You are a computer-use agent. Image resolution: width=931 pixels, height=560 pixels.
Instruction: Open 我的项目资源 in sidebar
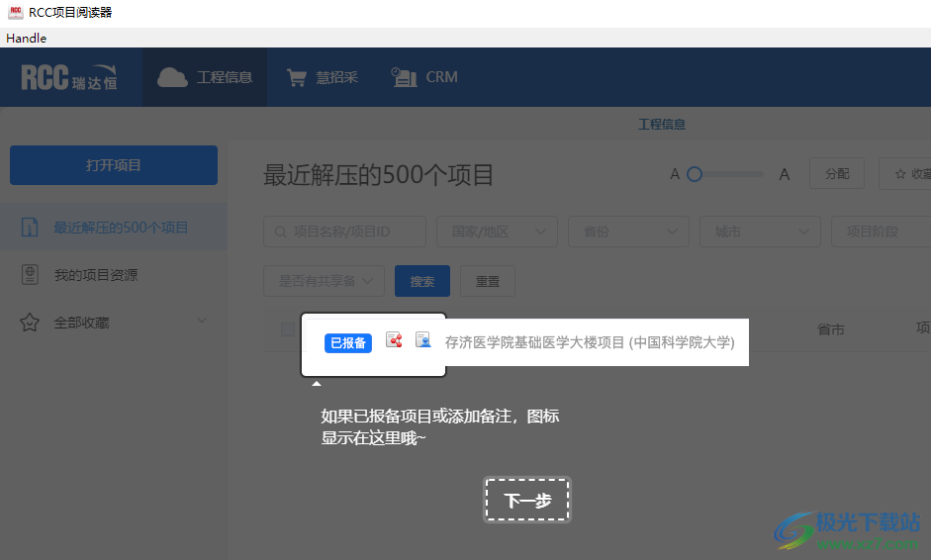(96, 275)
